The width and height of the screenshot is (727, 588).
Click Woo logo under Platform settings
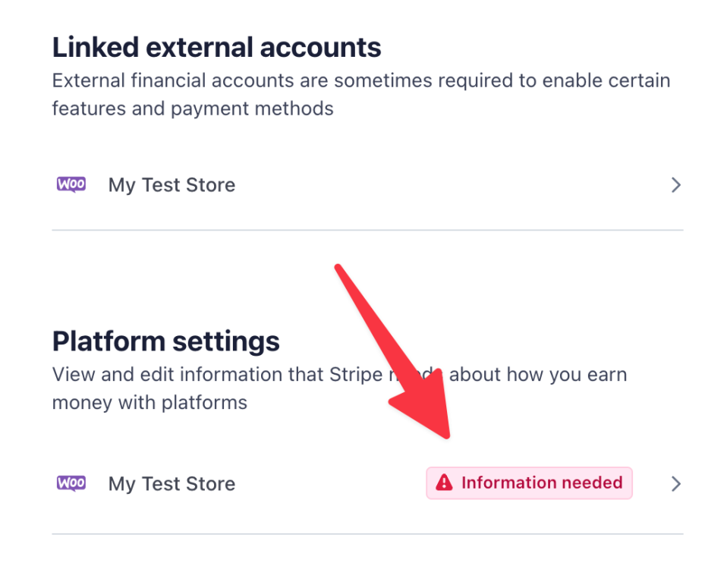[71, 483]
